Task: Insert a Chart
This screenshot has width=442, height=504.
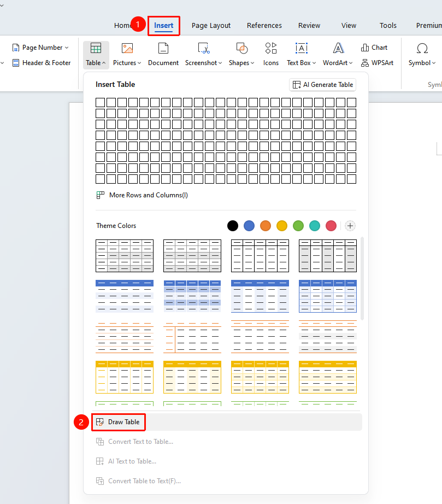Action: pyautogui.click(x=374, y=48)
